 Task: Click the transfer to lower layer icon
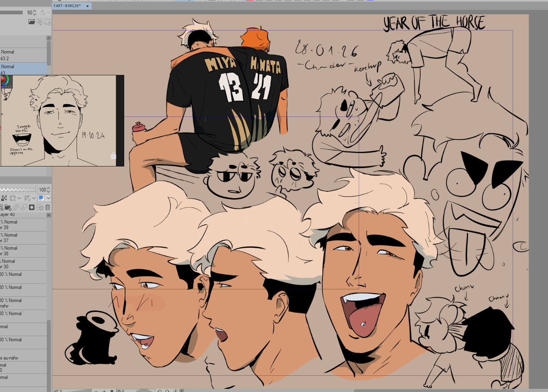(16, 207)
